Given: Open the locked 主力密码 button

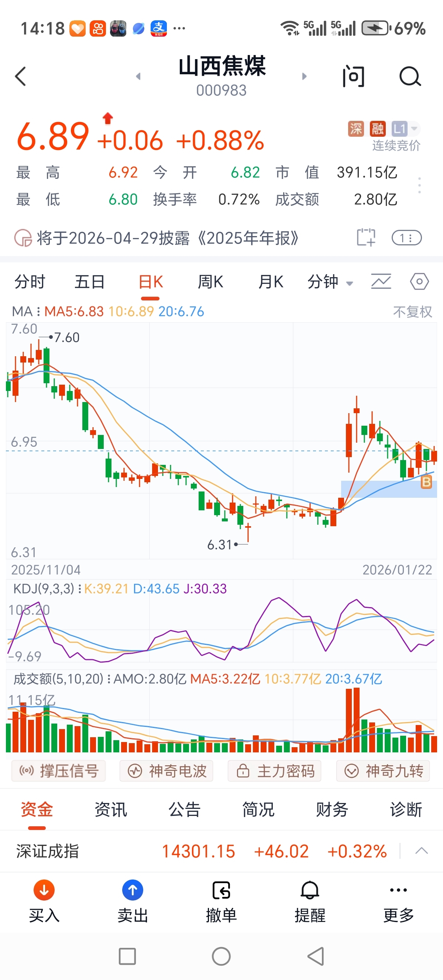Looking at the screenshot, I should coord(275,771).
